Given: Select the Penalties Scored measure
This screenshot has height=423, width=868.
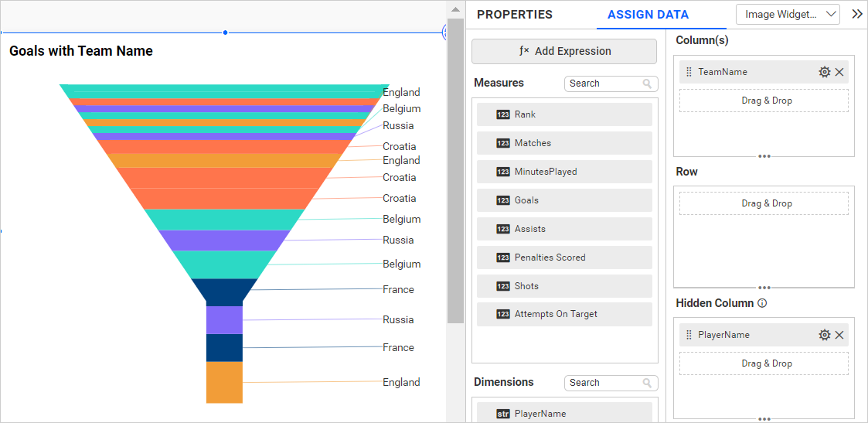Looking at the screenshot, I should (x=564, y=258).
